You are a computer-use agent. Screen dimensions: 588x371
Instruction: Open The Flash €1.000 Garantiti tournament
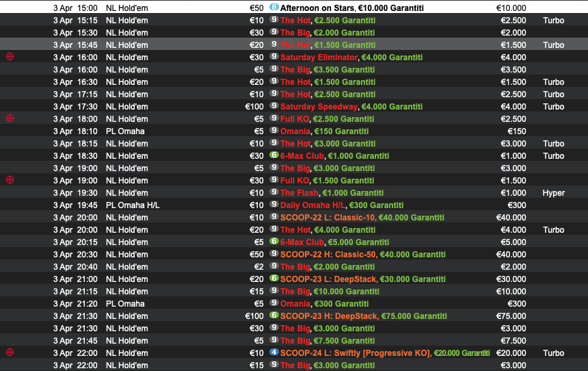tap(332, 193)
